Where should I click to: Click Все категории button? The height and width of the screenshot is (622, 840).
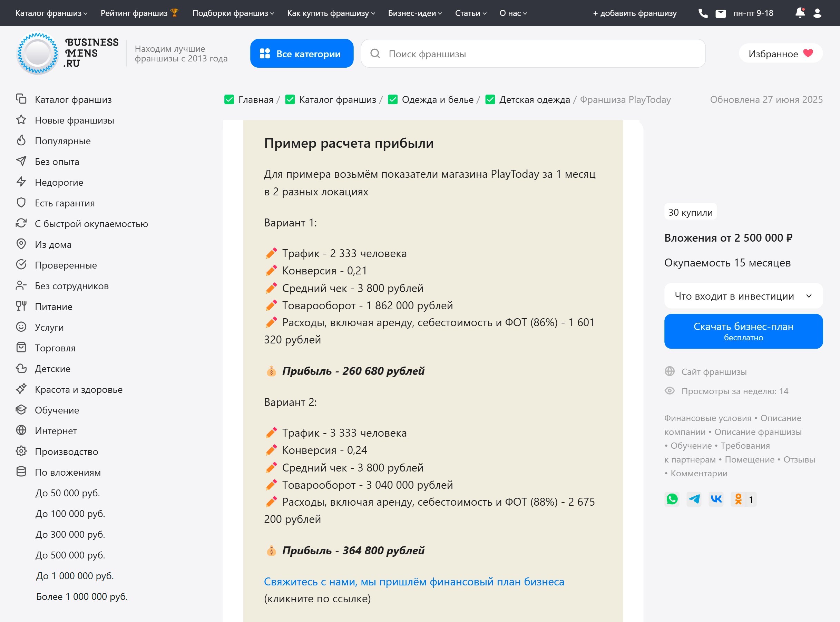tap(302, 54)
